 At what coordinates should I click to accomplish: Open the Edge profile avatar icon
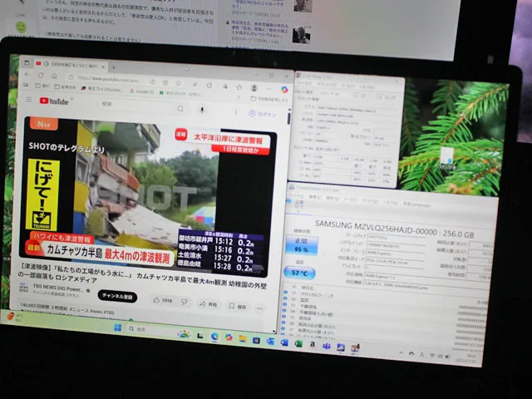coord(254,88)
